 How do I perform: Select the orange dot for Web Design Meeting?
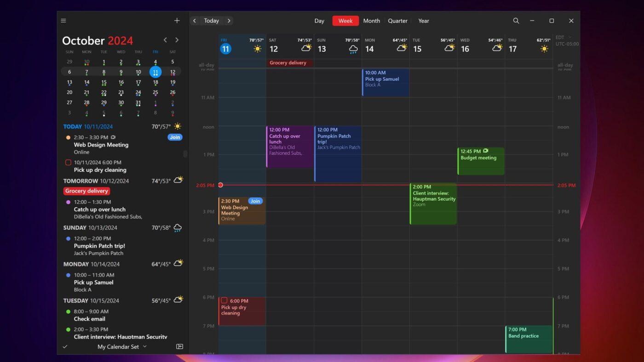68,137
